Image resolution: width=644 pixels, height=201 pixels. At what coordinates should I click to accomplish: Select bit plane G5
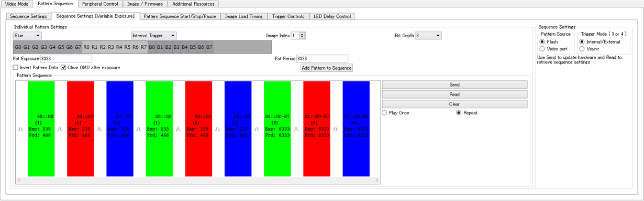coord(61,47)
